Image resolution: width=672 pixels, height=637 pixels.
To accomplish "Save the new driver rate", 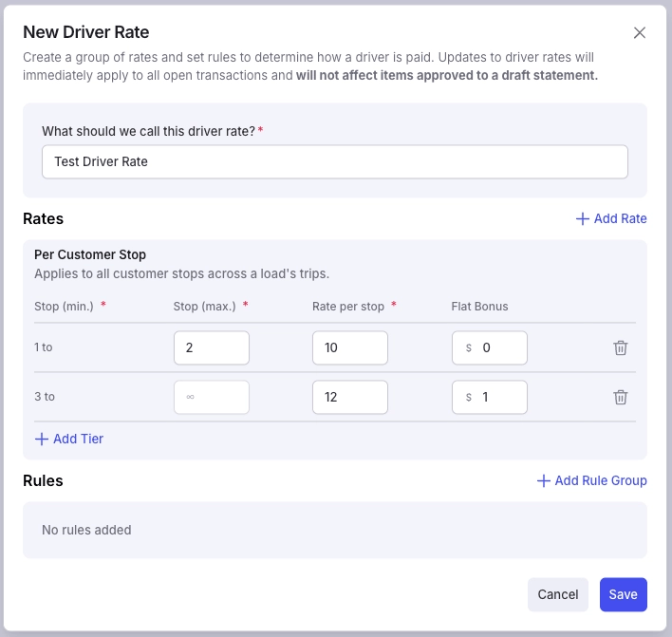I will (624, 594).
